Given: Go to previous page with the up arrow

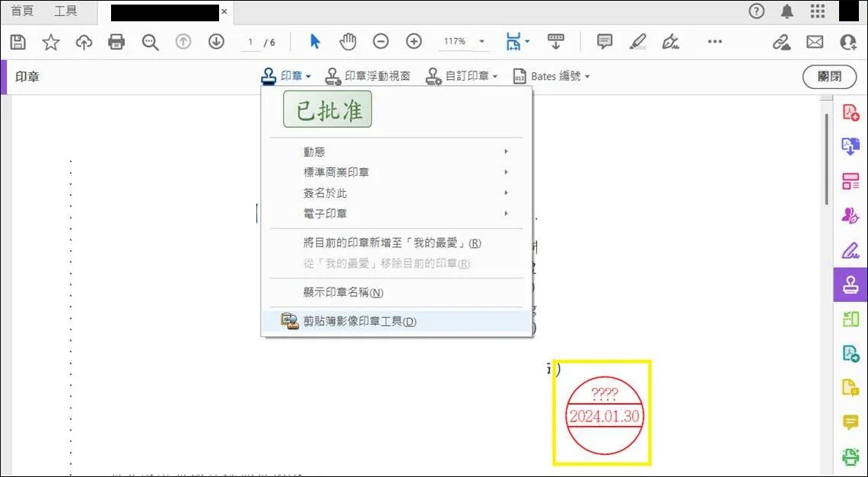Looking at the screenshot, I should [183, 42].
